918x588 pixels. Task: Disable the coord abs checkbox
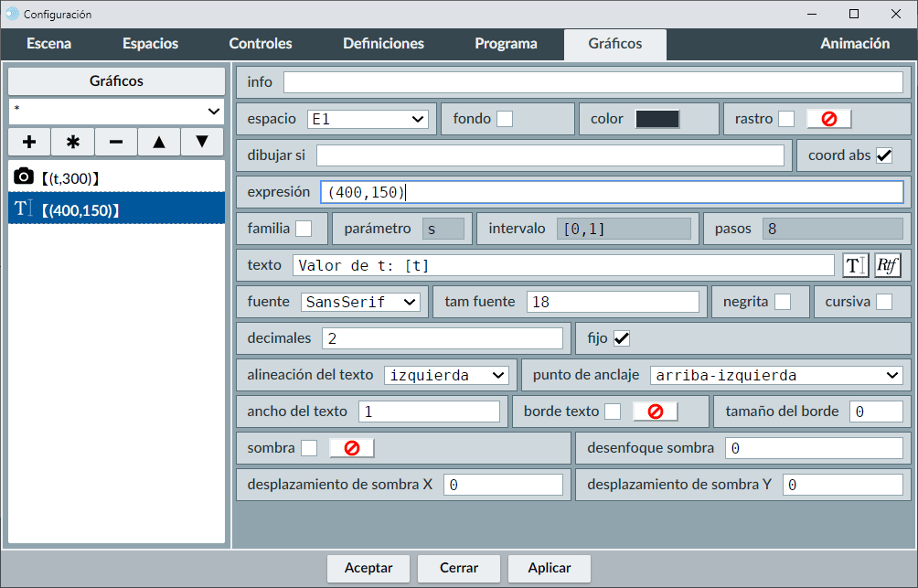(x=884, y=155)
